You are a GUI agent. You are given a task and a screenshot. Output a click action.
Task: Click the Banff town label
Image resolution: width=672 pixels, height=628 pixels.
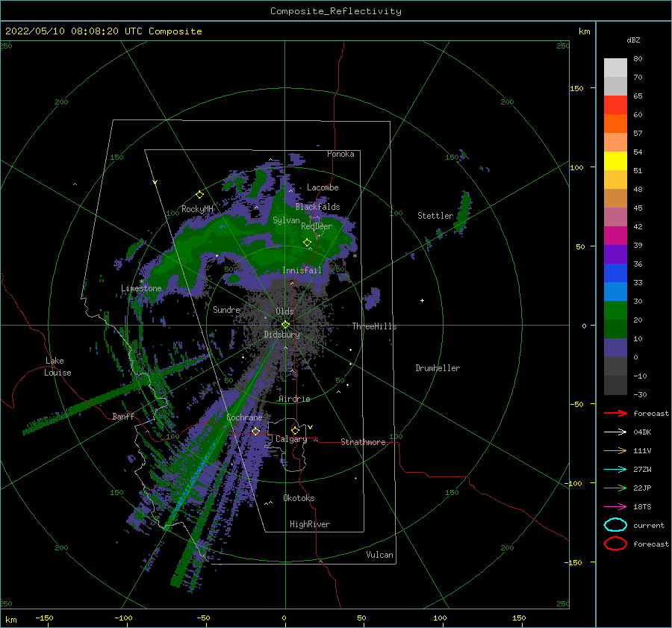pyautogui.click(x=123, y=416)
